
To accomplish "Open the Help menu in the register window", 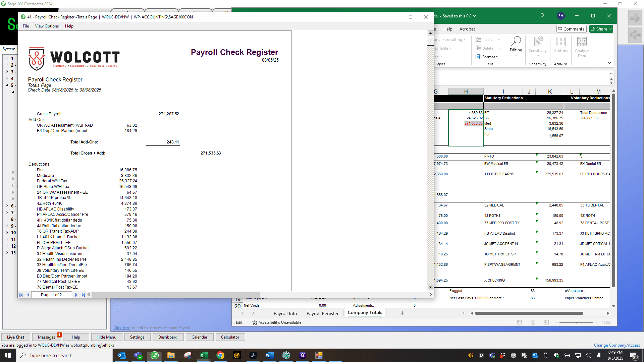I will 69,26.
